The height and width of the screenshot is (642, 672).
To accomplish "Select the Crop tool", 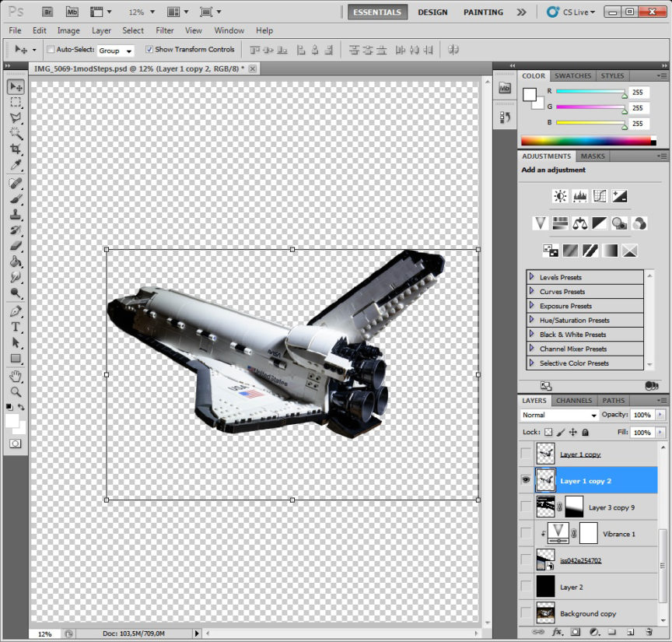I will coord(16,149).
